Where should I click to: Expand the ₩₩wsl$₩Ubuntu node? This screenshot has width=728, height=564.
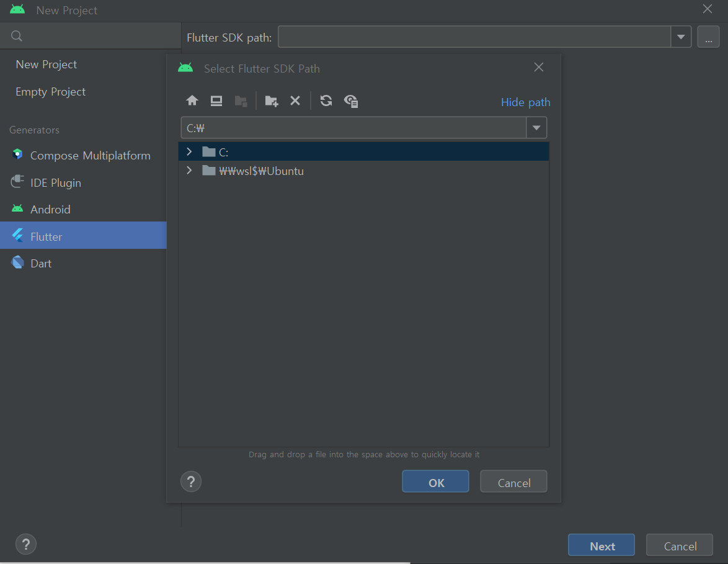pos(189,171)
